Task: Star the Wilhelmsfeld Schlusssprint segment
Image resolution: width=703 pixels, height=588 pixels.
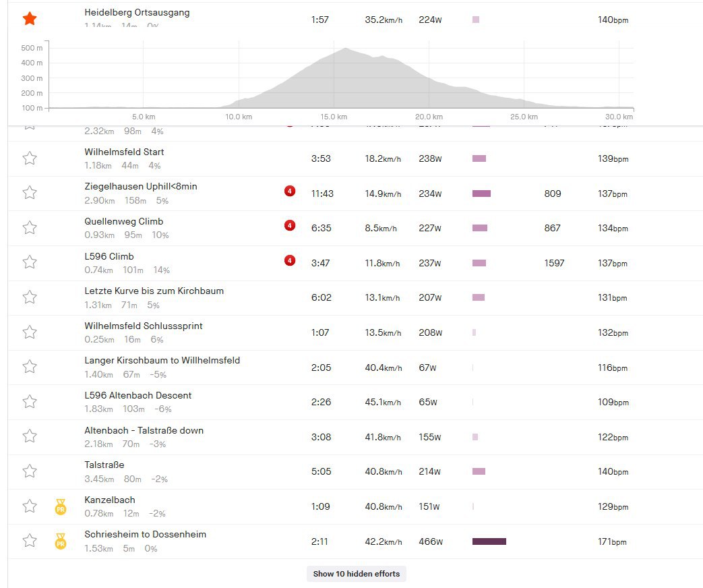Action: [x=30, y=332]
